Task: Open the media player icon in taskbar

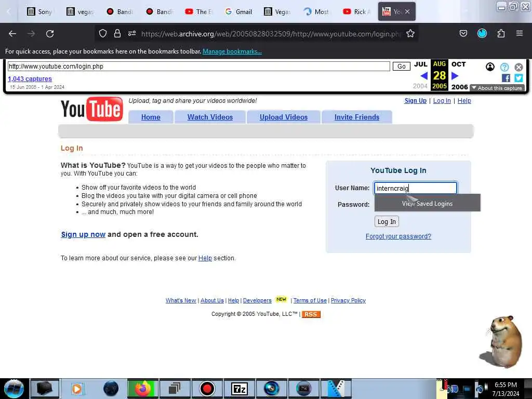Action: (77, 389)
